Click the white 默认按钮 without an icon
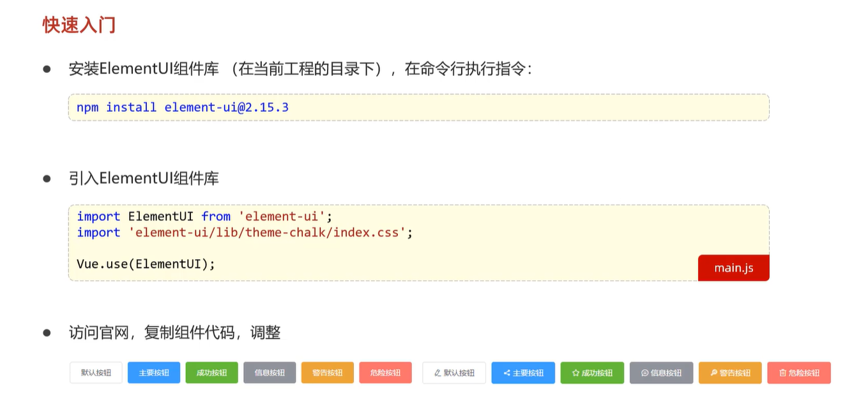 click(x=96, y=373)
